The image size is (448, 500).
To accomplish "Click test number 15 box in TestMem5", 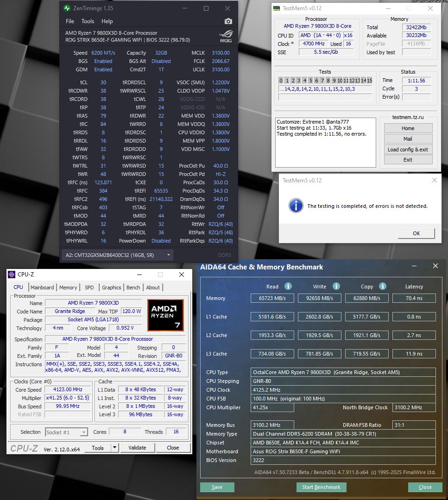I will coord(370,81).
